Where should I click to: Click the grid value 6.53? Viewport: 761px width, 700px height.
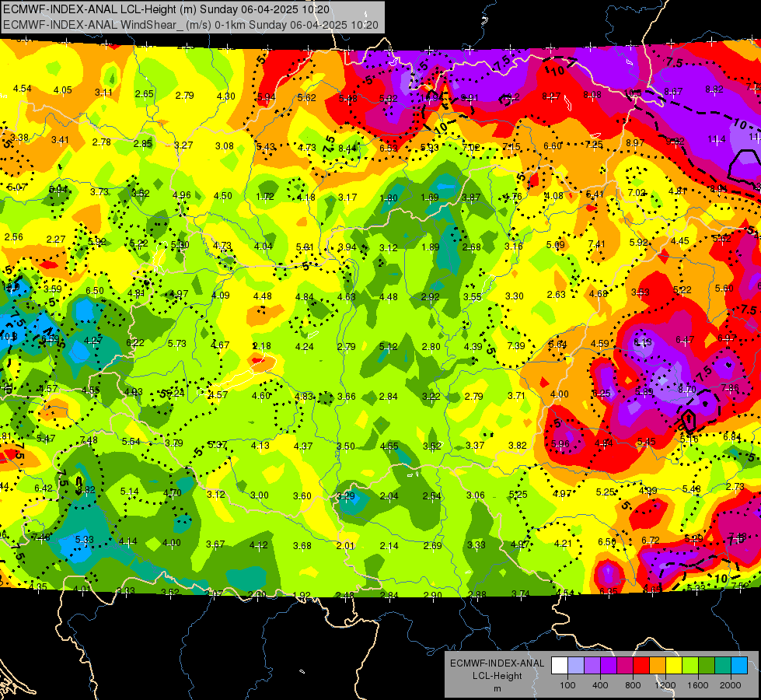(388, 148)
